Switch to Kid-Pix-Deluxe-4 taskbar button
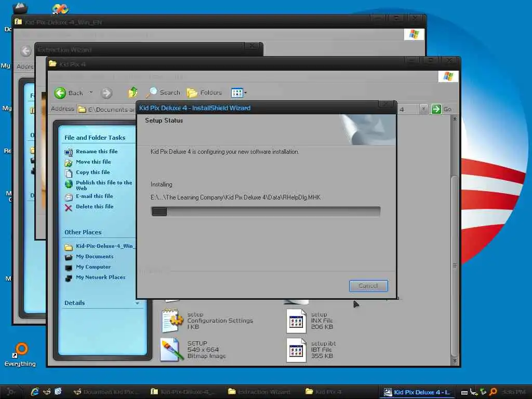This screenshot has height=399, width=532. pyautogui.click(x=183, y=392)
